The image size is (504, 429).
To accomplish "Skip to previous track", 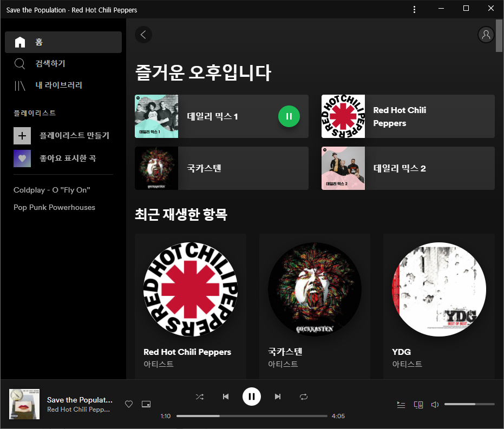I will pos(226,397).
